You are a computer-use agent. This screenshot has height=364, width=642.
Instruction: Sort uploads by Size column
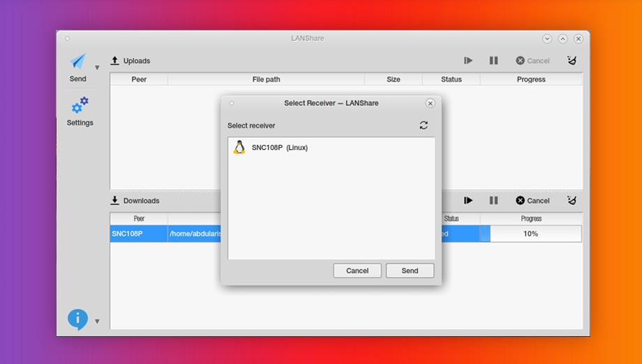(x=394, y=79)
